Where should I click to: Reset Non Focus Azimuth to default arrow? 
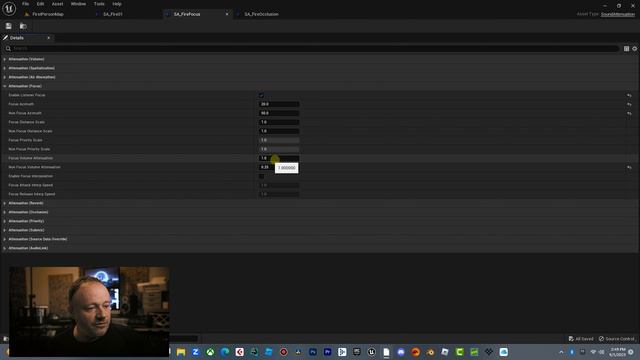click(629, 113)
